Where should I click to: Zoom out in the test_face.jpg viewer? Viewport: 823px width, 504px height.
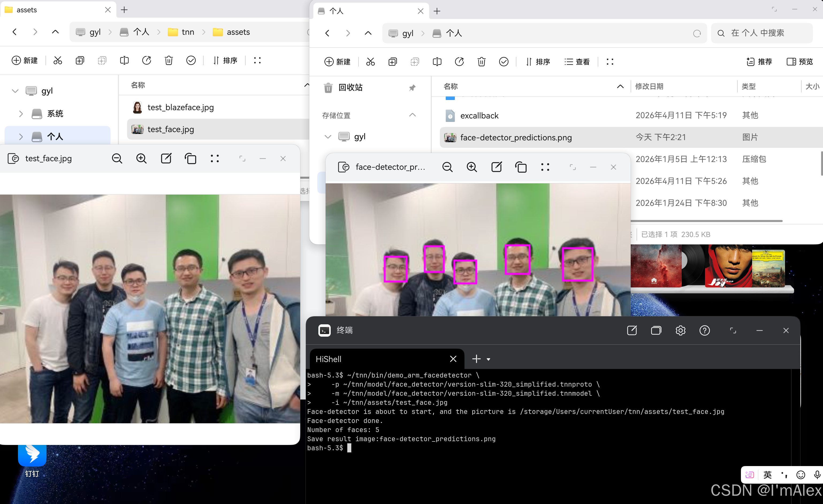click(x=117, y=159)
